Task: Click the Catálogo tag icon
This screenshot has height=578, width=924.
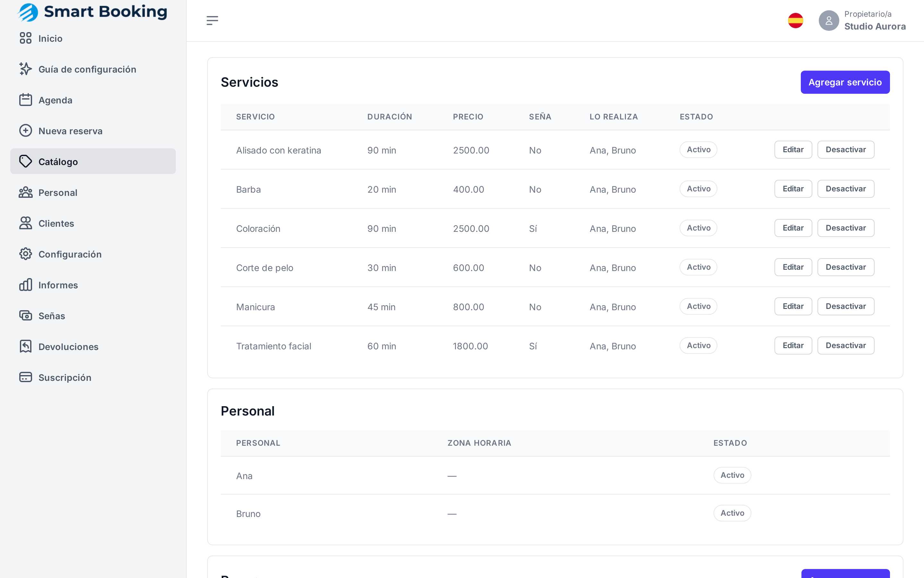Action: pyautogui.click(x=26, y=161)
